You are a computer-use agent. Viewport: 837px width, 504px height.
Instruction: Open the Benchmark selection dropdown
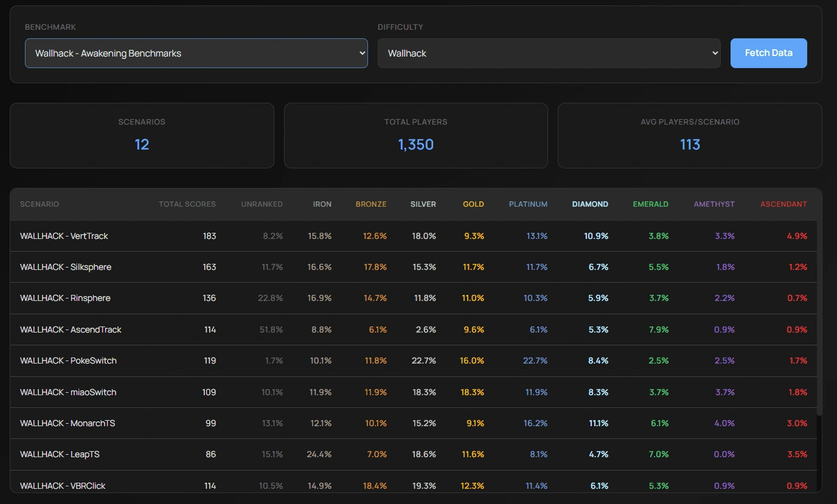click(196, 53)
